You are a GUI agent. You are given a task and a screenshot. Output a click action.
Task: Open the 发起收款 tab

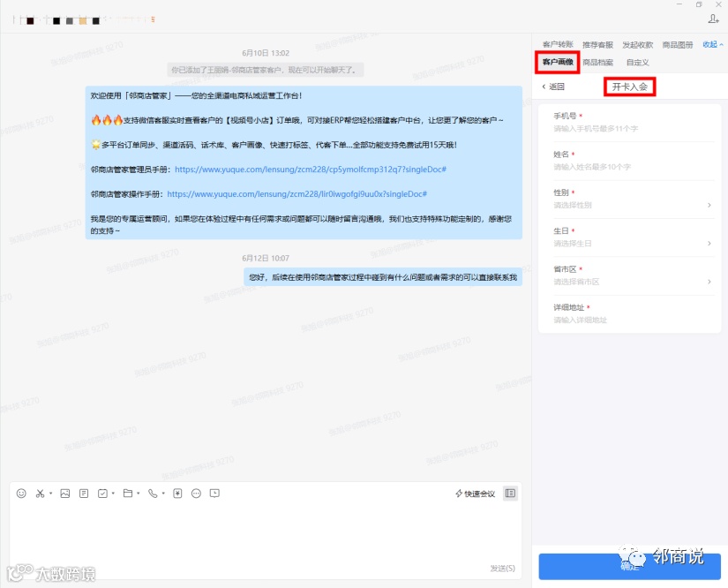pyautogui.click(x=637, y=45)
